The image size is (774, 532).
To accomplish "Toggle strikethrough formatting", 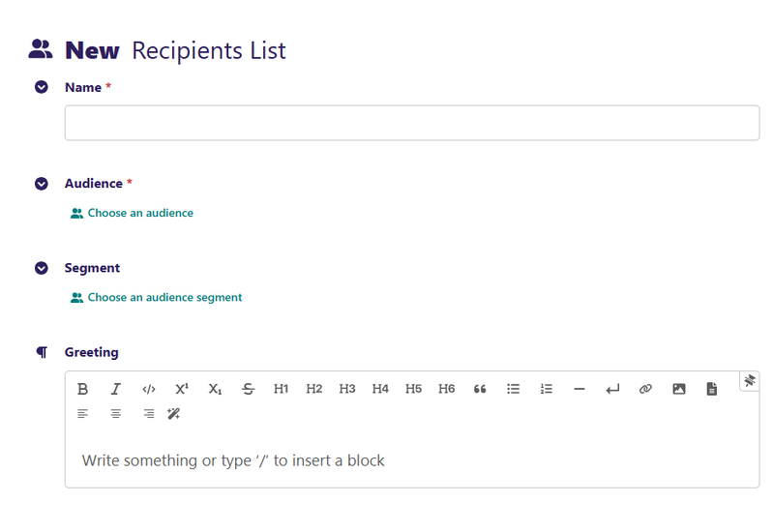I will pos(249,389).
